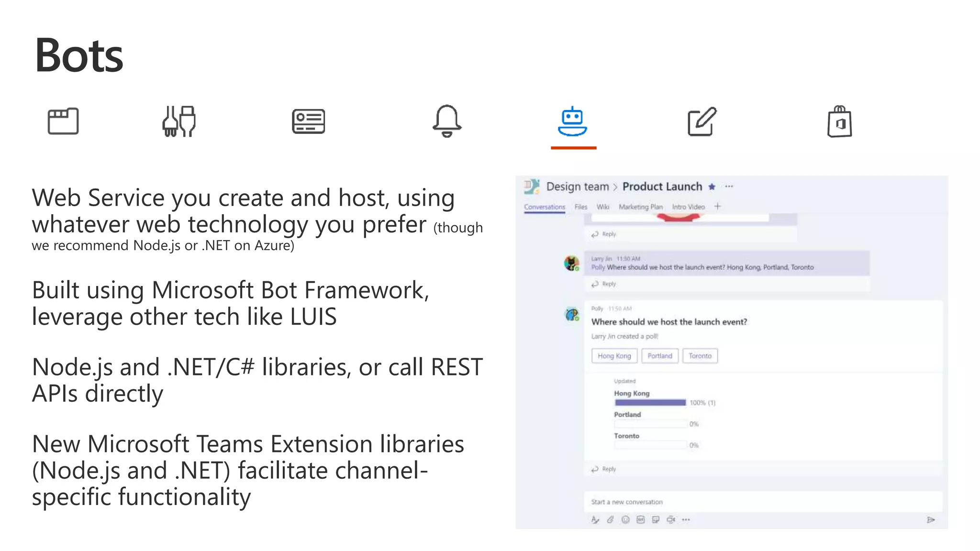980x551 pixels.
Task: Reply to the Polly poll message
Action: 603,469
